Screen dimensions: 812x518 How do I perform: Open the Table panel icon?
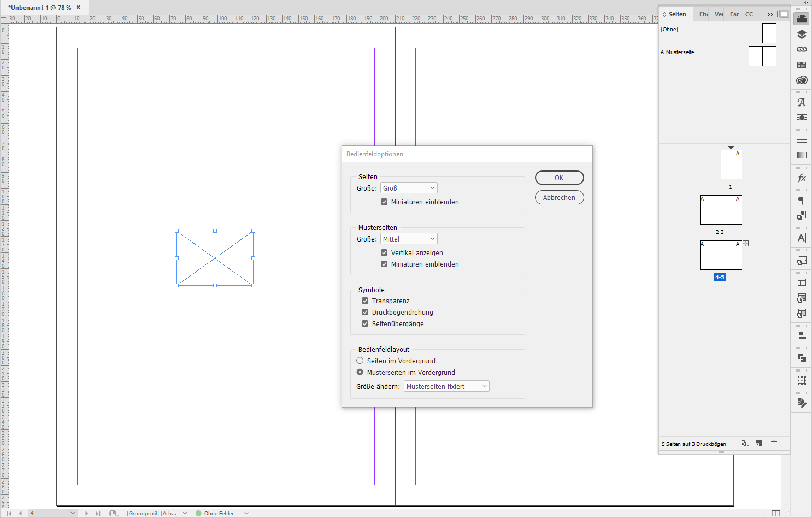point(802,282)
